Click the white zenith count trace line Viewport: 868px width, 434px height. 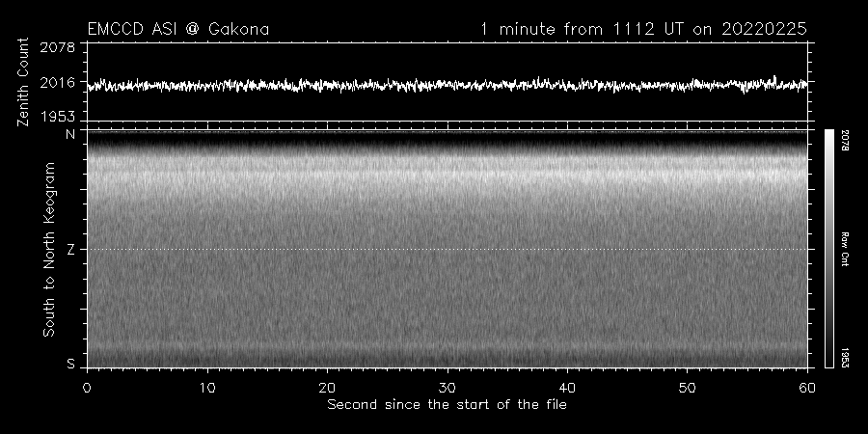[x=448, y=85]
